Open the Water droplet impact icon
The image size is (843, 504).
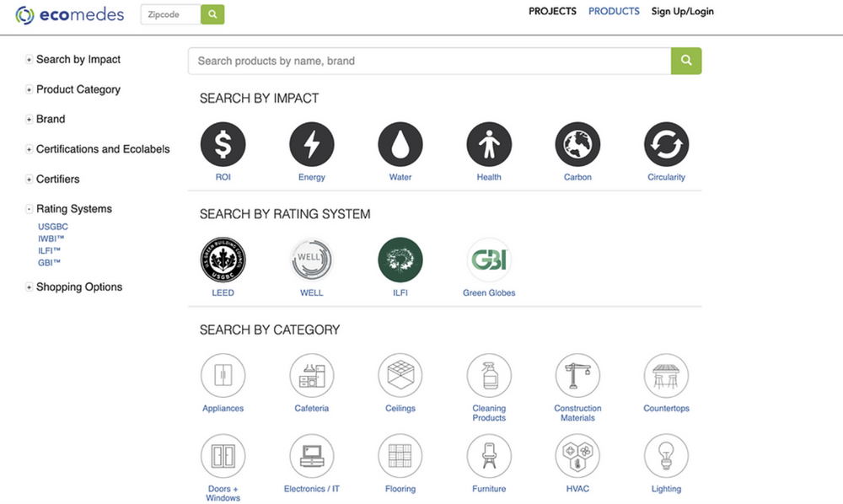point(400,144)
